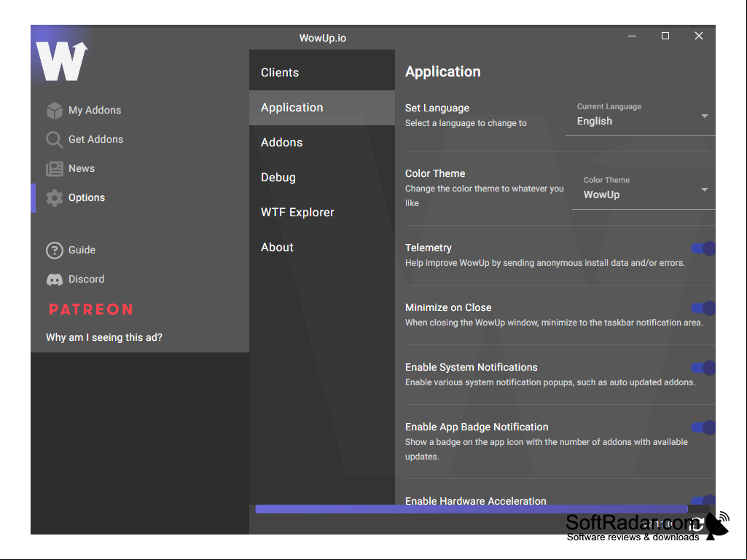This screenshot has height=560, width=747.
Task: Click the News newspaper icon
Action: (55, 168)
